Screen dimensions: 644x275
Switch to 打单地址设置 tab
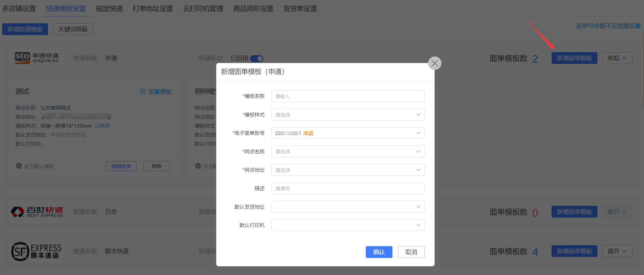153,9
